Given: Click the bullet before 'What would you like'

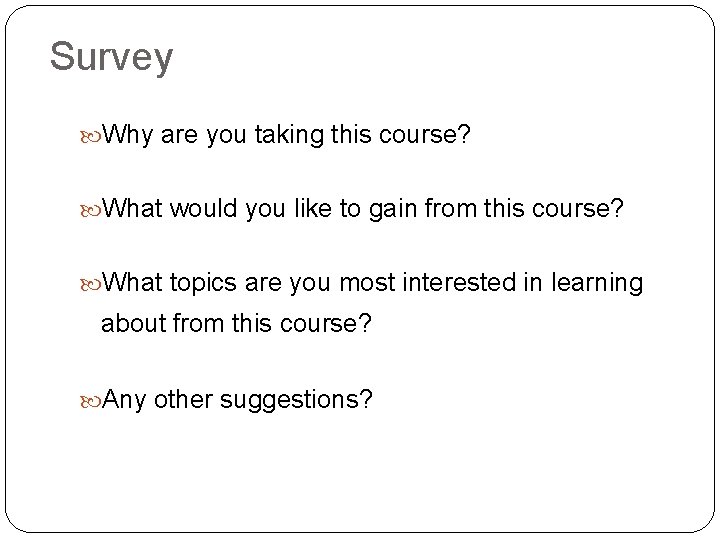Looking at the screenshot, I should point(95,208).
